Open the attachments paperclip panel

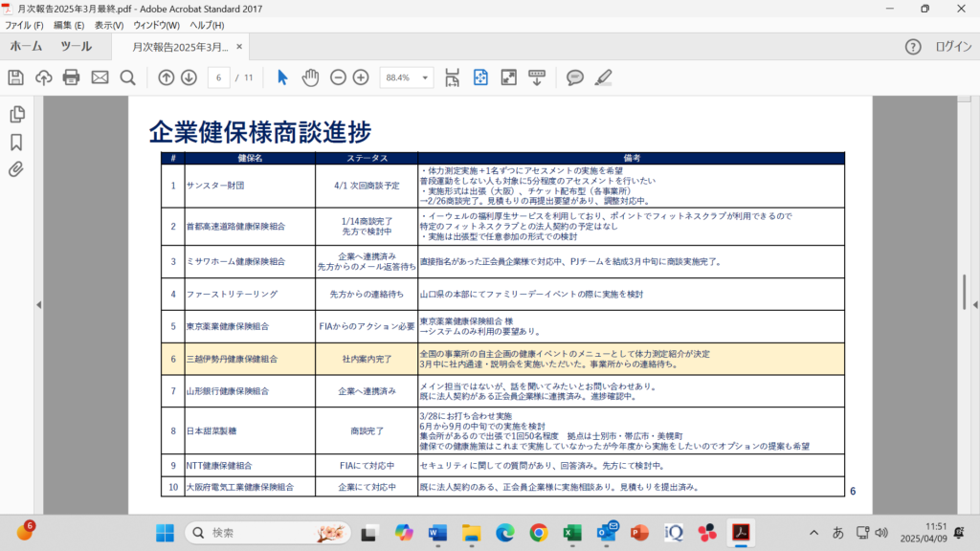coord(16,169)
